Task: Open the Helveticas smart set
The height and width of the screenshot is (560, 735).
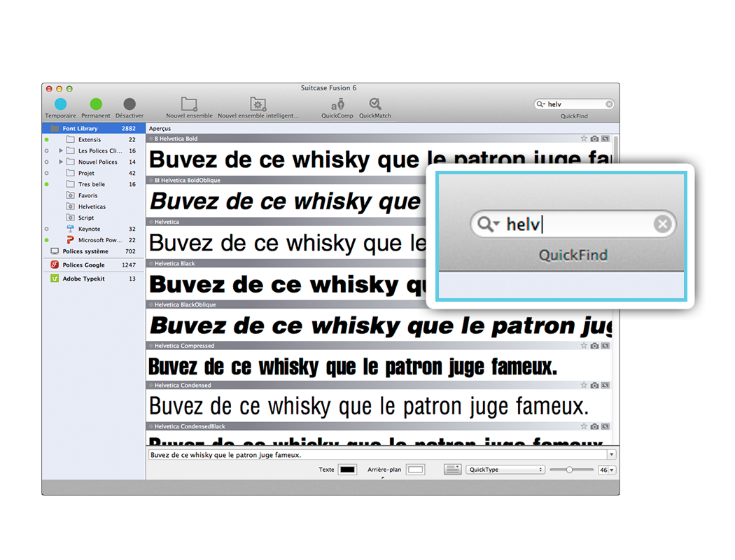Action: [94, 206]
